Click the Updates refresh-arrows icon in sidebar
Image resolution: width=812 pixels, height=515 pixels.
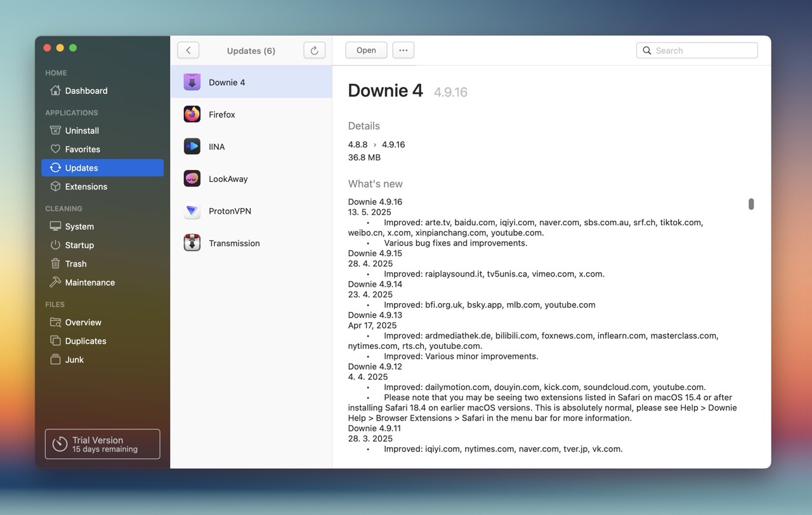coord(56,168)
